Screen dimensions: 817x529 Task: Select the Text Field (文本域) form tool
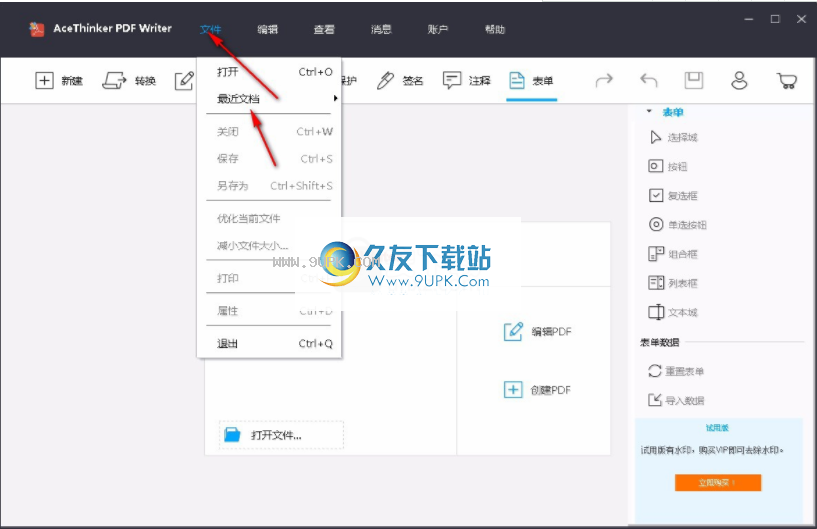[673, 312]
